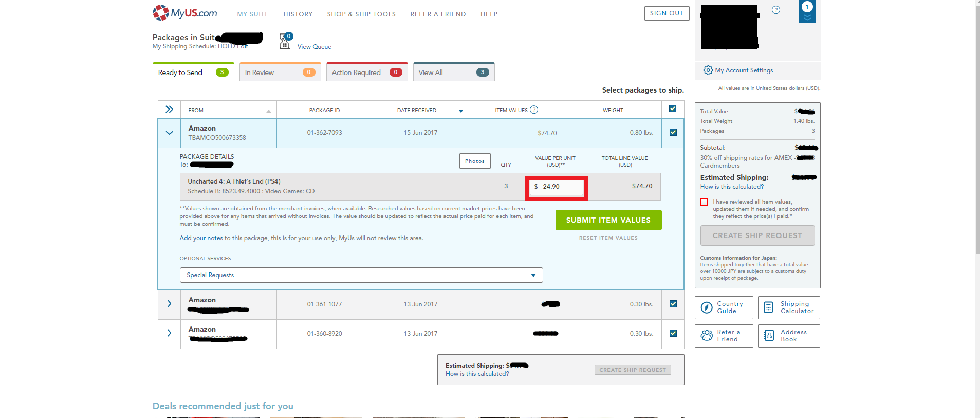The width and height of the screenshot is (980, 418).
Task: Open the Refer a Friend people icon
Action: [707, 336]
